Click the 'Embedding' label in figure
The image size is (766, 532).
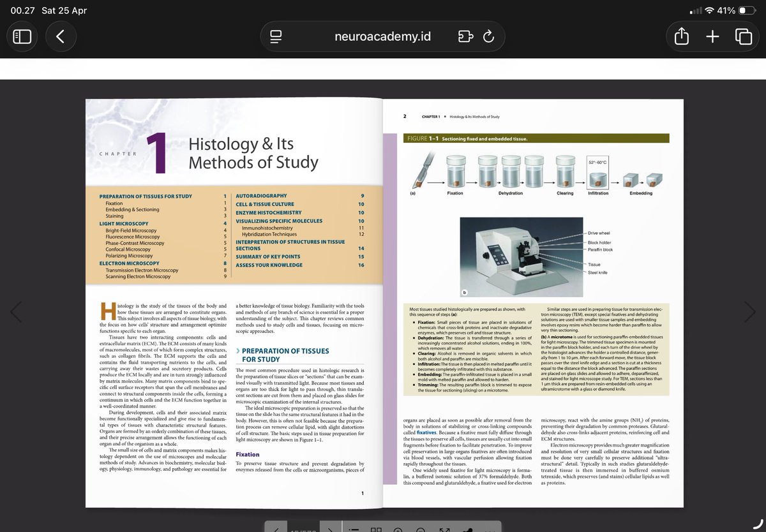point(641,193)
